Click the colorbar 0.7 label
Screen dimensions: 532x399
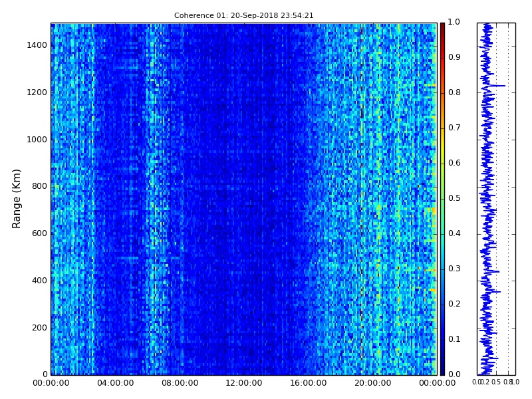[x=454, y=128]
